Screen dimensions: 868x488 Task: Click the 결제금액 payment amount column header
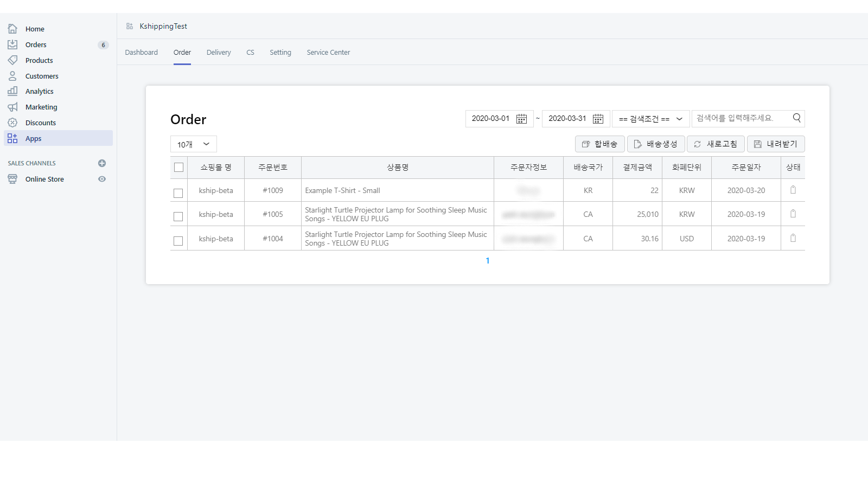pos(637,168)
